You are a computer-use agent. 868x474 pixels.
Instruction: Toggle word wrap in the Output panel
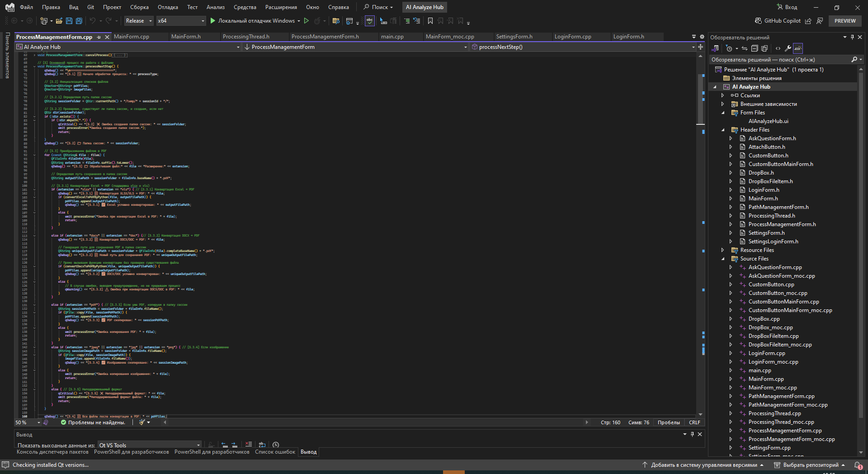262,445
